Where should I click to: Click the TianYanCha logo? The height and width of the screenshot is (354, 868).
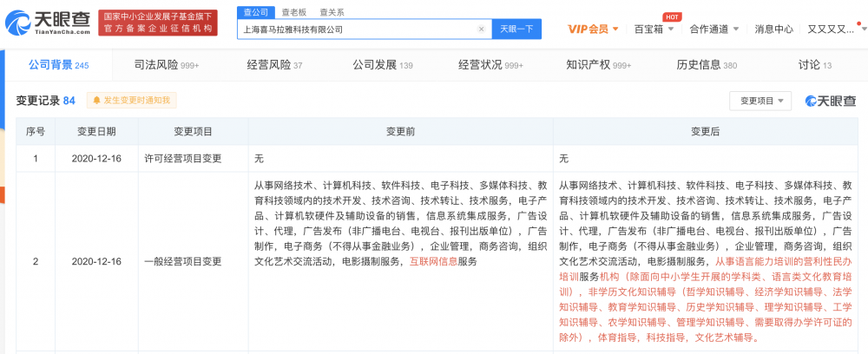tap(48, 23)
